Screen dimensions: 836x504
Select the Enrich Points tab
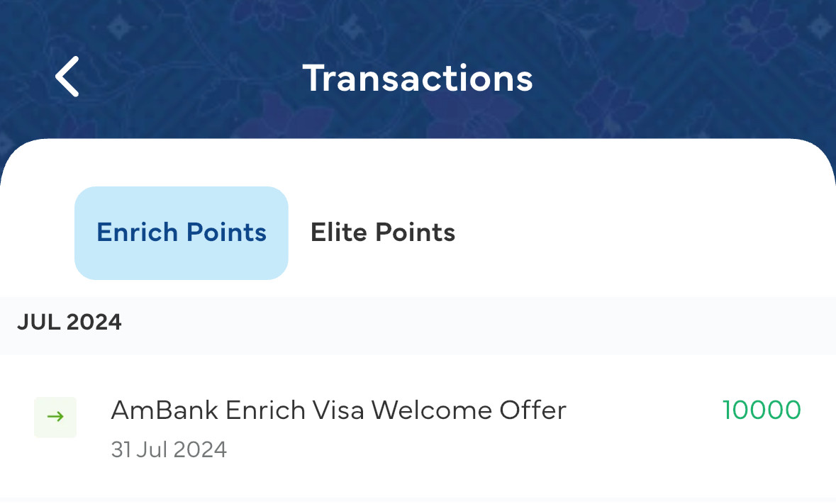pyautogui.click(x=182, y=233)
